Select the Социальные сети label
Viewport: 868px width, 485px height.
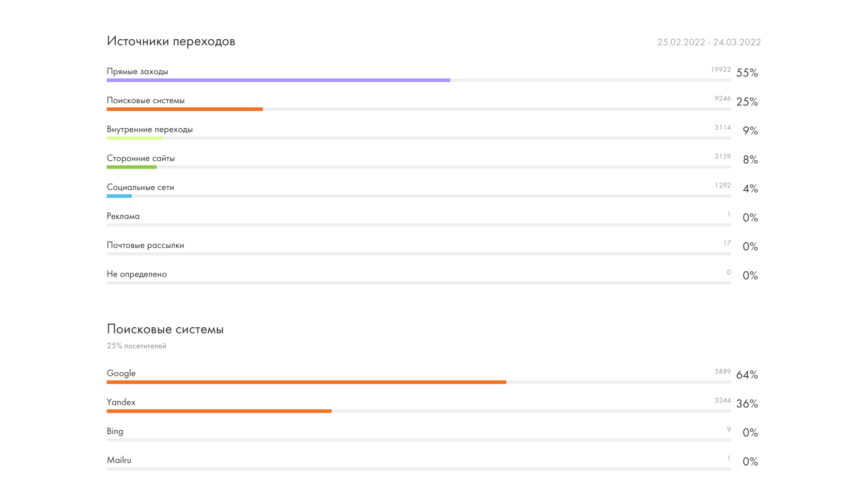(141, 187)
